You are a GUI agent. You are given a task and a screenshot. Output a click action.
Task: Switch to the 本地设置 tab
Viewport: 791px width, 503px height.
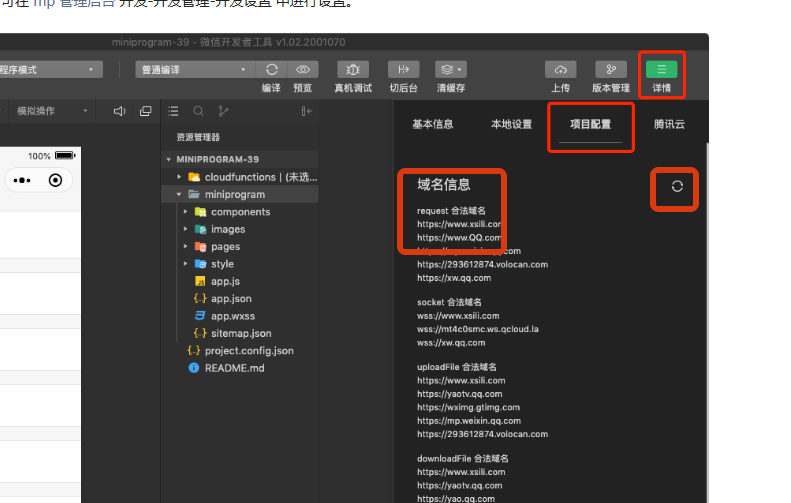(511, 124)
